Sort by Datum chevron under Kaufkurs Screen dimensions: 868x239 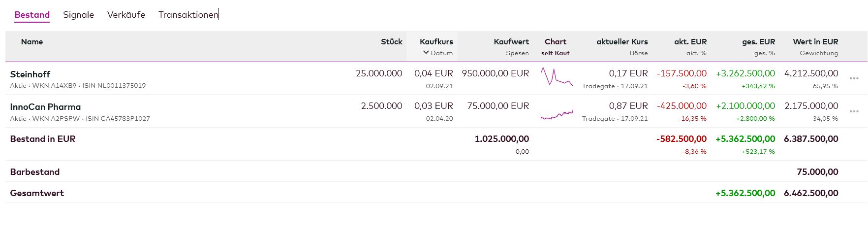(426, 53)
